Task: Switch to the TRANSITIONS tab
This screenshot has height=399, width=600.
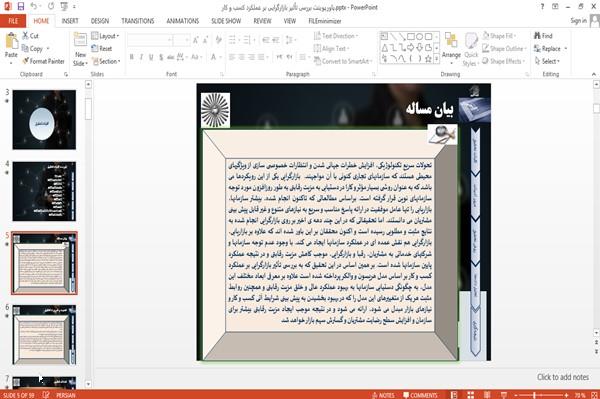Action: pyautogui.click(x=138, y=21)
